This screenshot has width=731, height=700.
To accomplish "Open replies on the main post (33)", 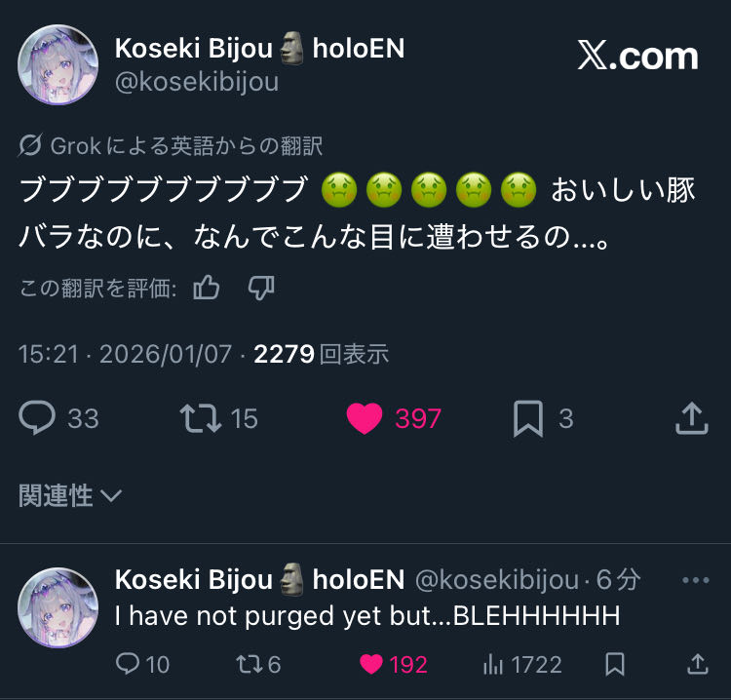I will (x=58, y=418).
